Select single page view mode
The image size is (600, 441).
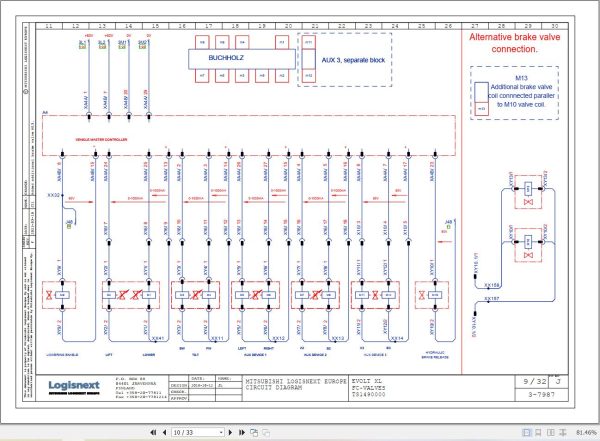point(527,432)
